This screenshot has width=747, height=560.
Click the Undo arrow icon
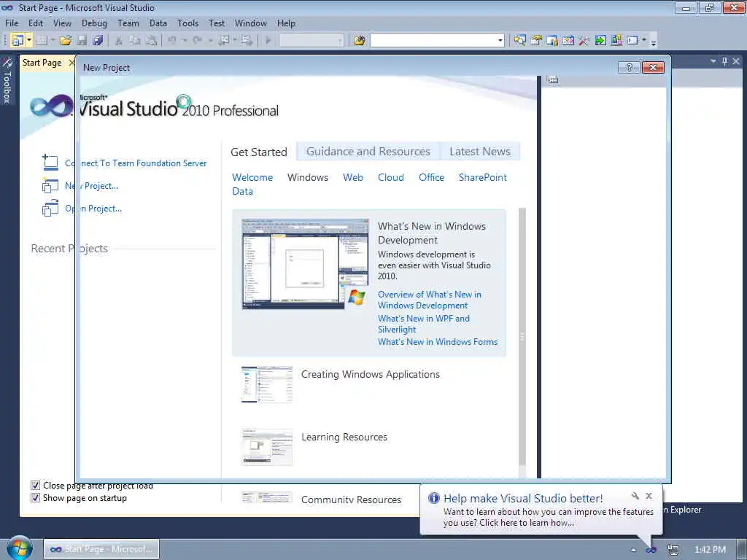172,41
